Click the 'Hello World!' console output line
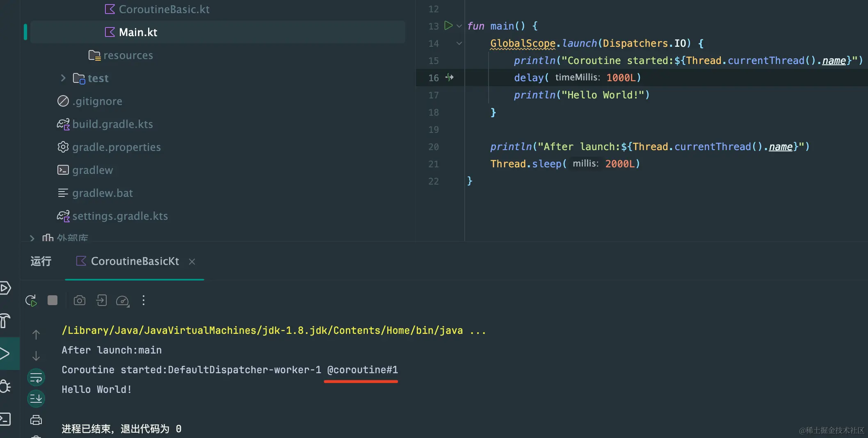This screenshot has height=438, width=868. (96, 389)
